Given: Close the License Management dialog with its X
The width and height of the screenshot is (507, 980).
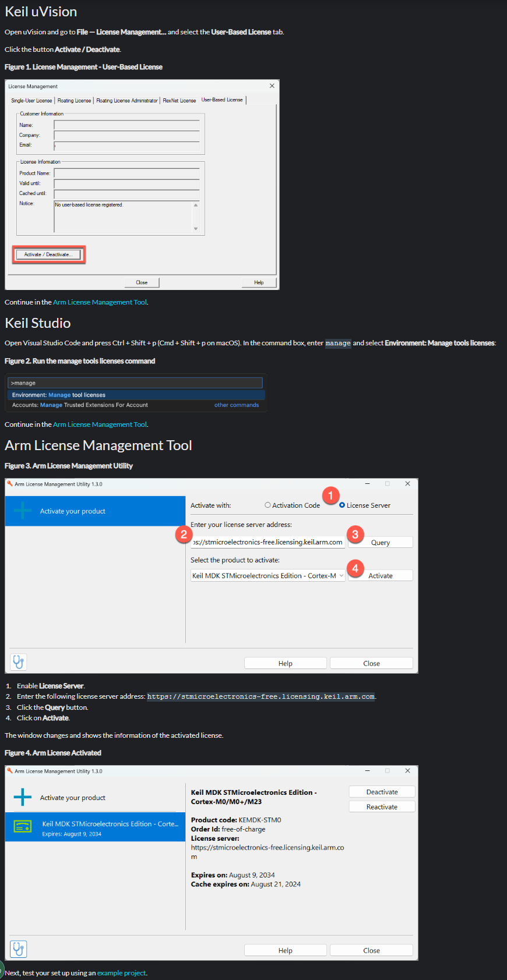Looking at the screenshot, I should coord(272,86).
